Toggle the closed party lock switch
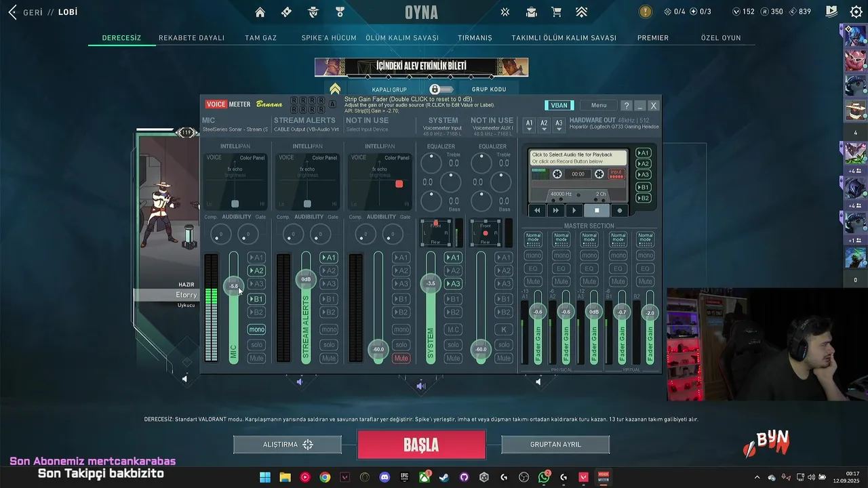This screenshot has height=488, width=868. [x=441, y=89]
